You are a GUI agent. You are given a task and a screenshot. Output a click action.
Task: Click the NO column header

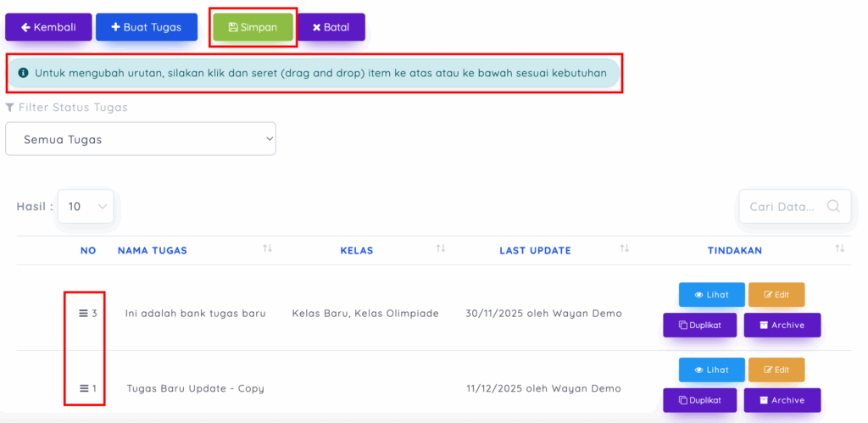click(x=88, y=250)
